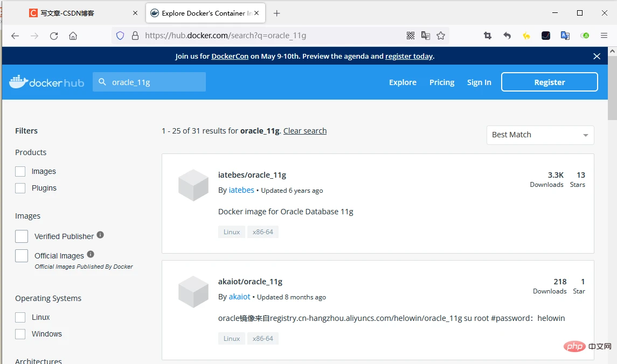Click the forward navigation arrow
The height and width of the screenshot is (364, 617).
coord(34,36)
